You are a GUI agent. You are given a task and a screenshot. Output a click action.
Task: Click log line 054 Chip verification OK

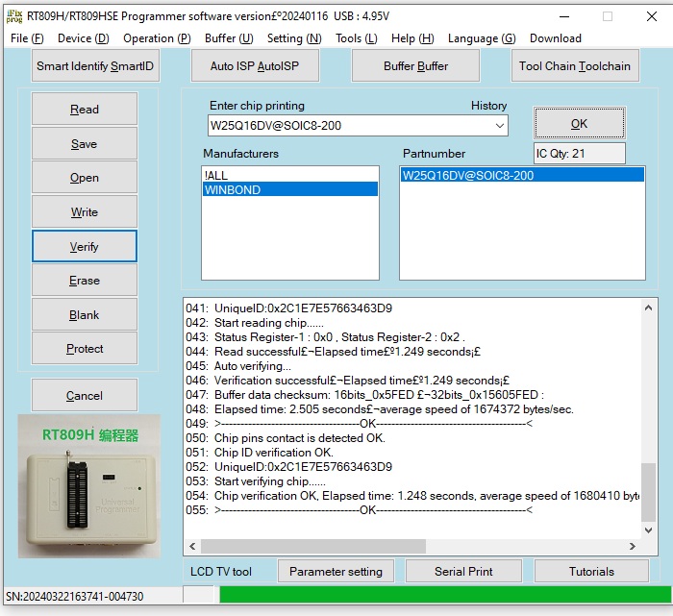412,496
